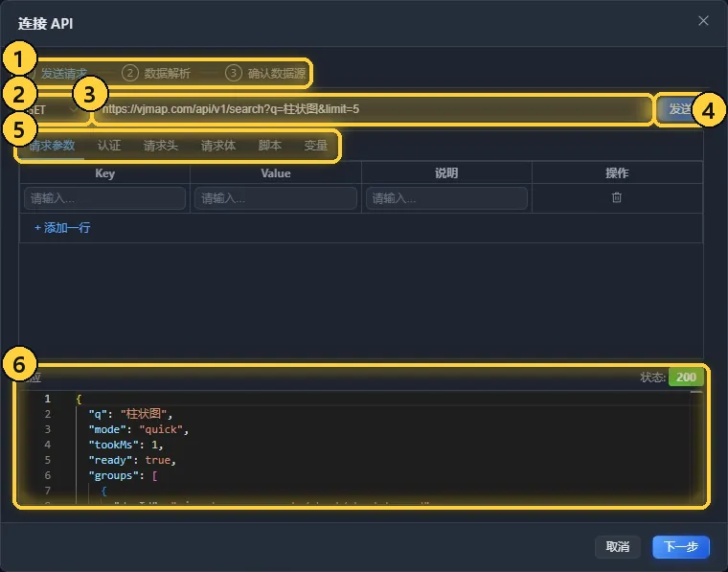Click the 说明 description input field
The image size is (728, 572).
click(x=446, y=198)
